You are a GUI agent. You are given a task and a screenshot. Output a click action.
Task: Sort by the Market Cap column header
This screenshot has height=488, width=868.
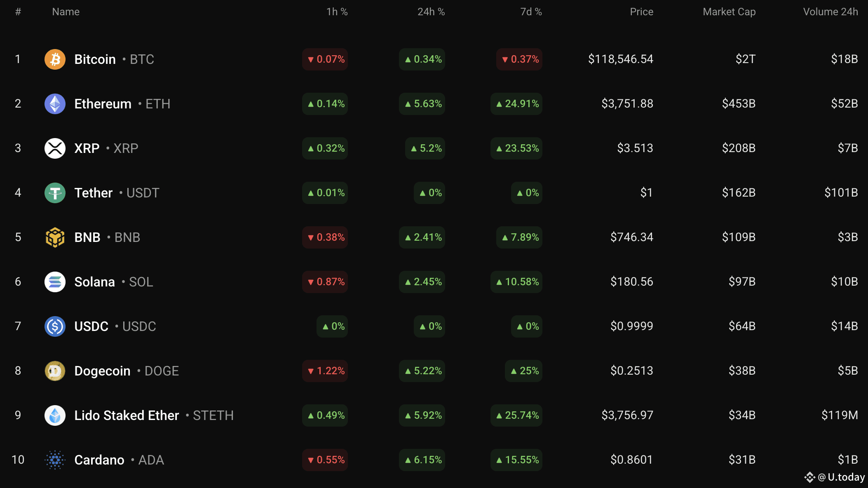pyautogui.click(x=729, y=12)
